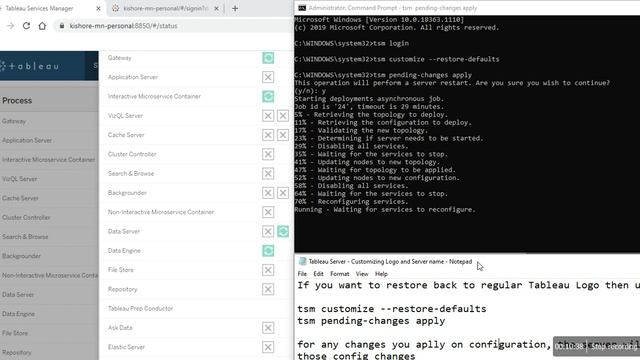Image resolution: width=640 pixels, height=360 pixels.
Task: Click the Data Server stopped status icon
Action: coord(268,231)
